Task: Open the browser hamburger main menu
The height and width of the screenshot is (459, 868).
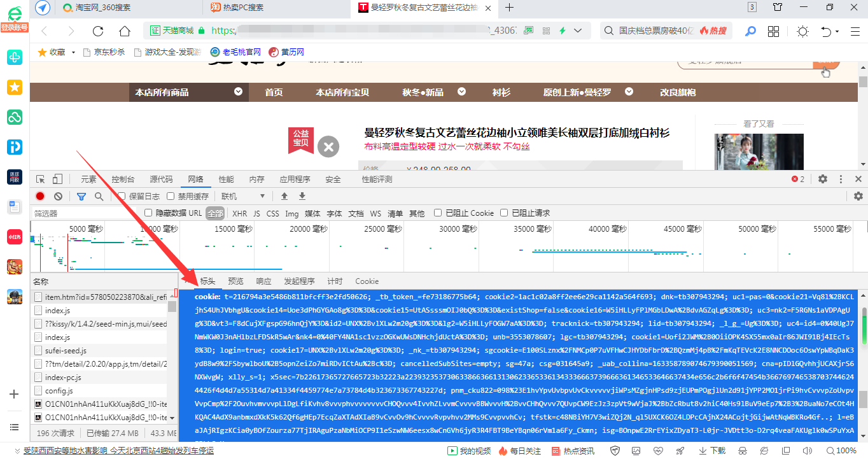Action: tap(856, 31)
